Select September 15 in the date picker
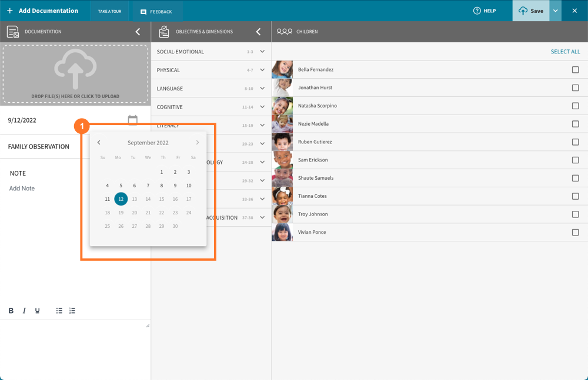 (162, 199)
